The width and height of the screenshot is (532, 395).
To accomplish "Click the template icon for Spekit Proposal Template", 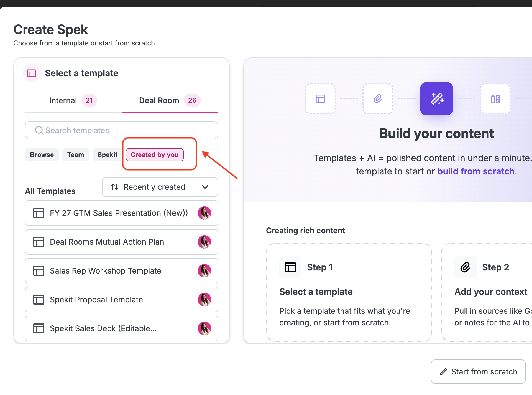I will coord(39,300).
